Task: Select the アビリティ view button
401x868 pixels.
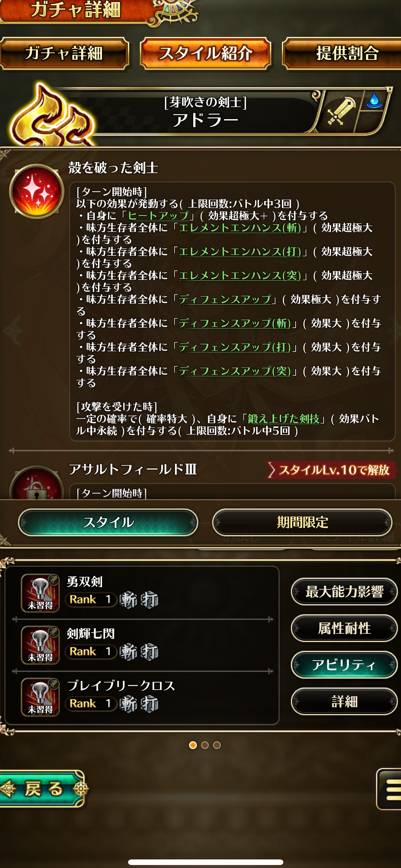Action: tap(344, 665)
